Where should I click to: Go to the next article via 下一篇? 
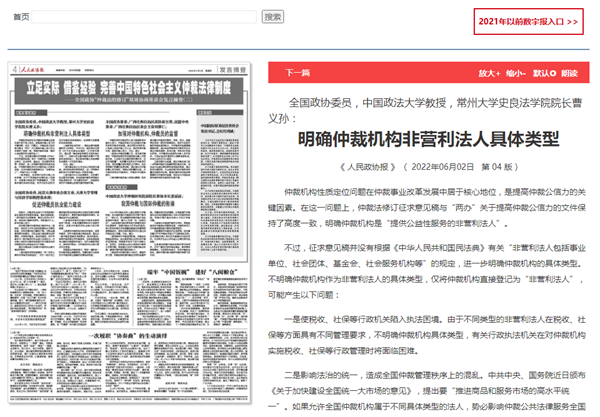point(297,73)
